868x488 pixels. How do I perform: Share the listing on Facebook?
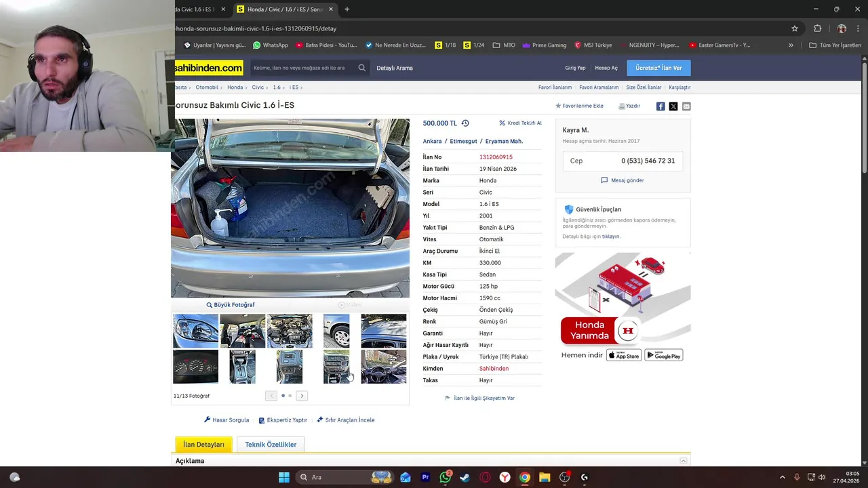[660, 106]
